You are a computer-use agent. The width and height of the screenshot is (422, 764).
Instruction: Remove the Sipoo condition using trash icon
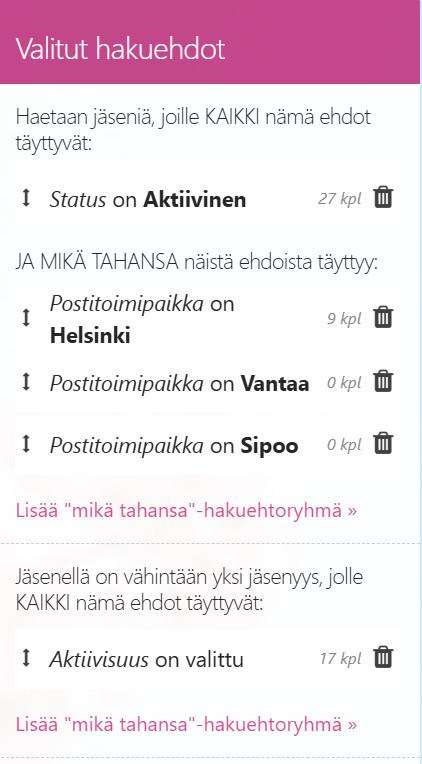(x=383, y=443)
